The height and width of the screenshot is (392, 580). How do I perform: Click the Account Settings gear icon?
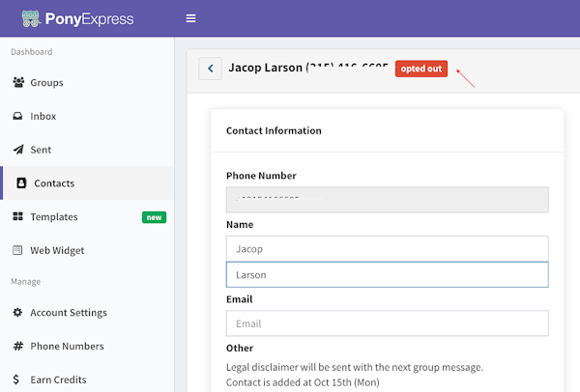(x=18, y=313)
